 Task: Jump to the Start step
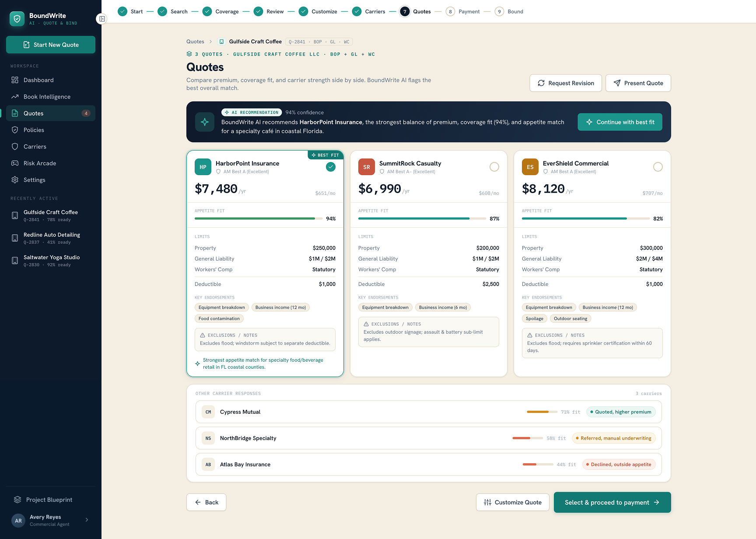(130, 11)
